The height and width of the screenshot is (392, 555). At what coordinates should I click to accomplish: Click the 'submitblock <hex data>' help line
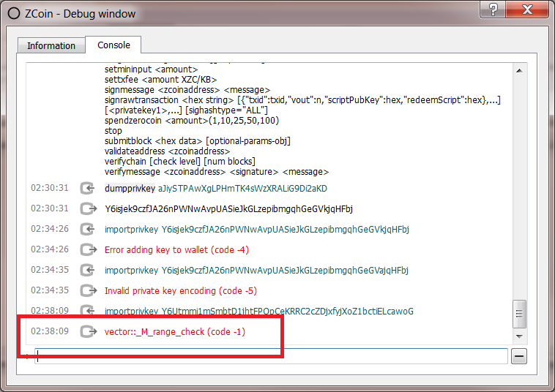pyautogui.click(x=198, y=141)
